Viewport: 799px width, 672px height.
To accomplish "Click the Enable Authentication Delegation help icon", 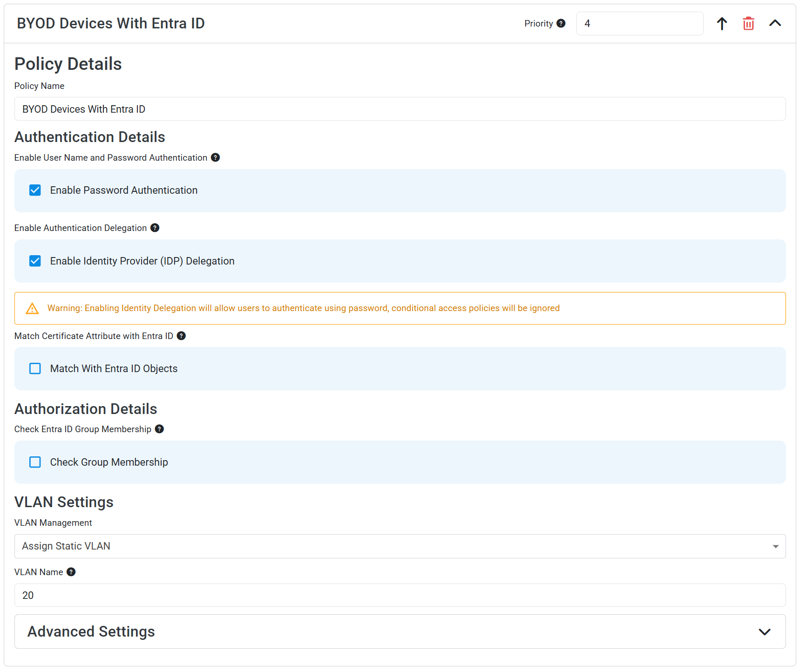I will [155, 228].
